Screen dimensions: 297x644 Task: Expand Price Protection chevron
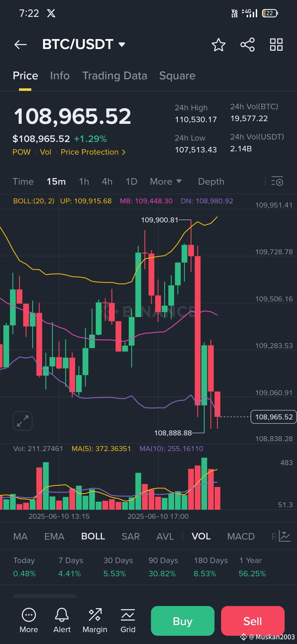pyautogui.click(x=124, y=152)
